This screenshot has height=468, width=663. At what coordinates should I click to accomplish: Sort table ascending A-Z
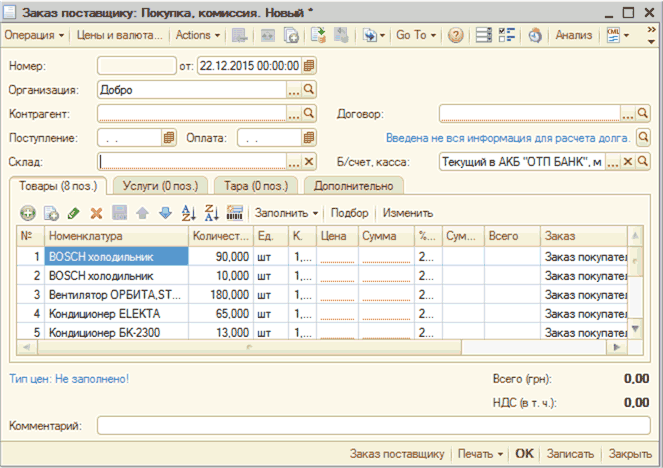(x=189, y=213)
